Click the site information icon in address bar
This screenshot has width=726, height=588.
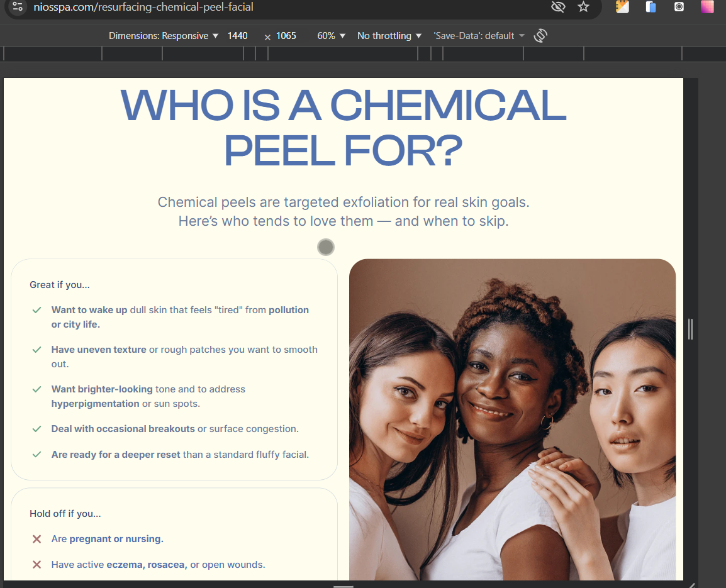[x=18, y=7]
